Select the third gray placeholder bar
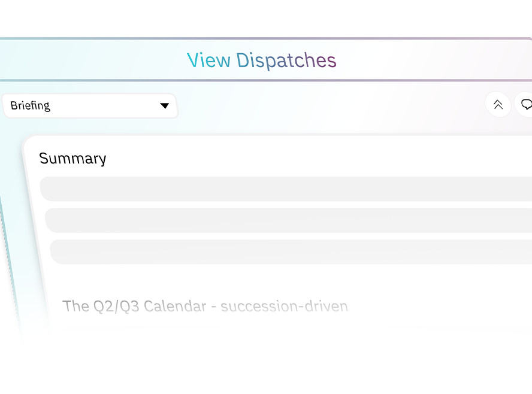Viewport: 532px width, 394px height. pyautogui.click(x=291, y=252)
